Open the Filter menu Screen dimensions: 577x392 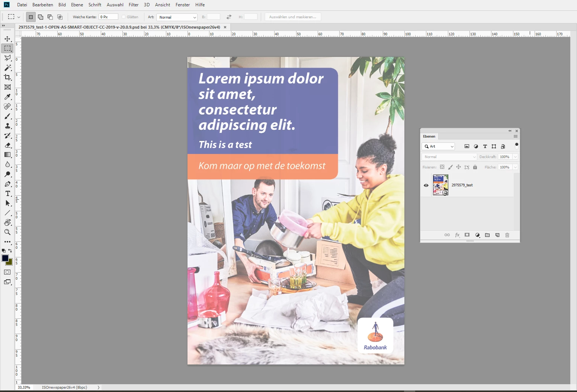point(134,5)
